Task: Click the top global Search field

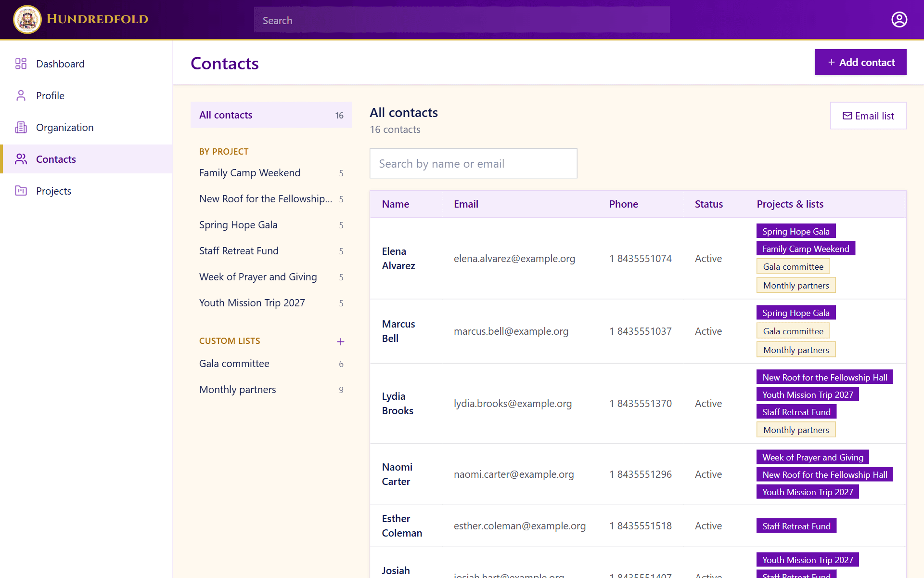Action: [x=462, y=20]
